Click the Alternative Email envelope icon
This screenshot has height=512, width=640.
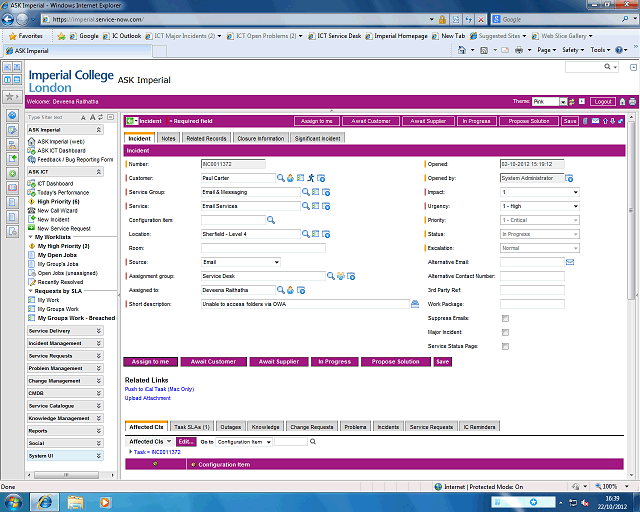[570, 261]
